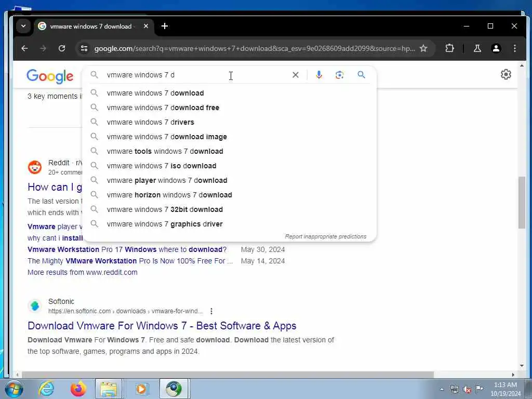Choose suggestion 'vmware windows 7 download free'
Viewport: 532px width, 399px height.
(229, 108)
